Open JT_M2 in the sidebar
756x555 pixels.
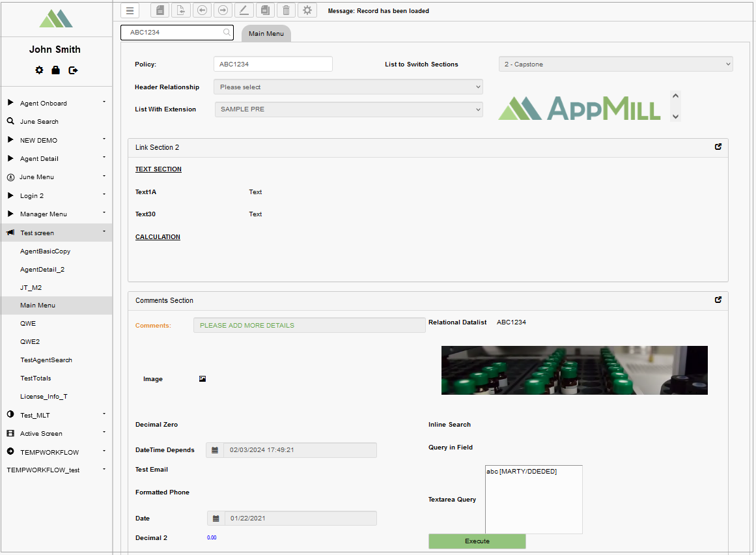pos(31,288)
